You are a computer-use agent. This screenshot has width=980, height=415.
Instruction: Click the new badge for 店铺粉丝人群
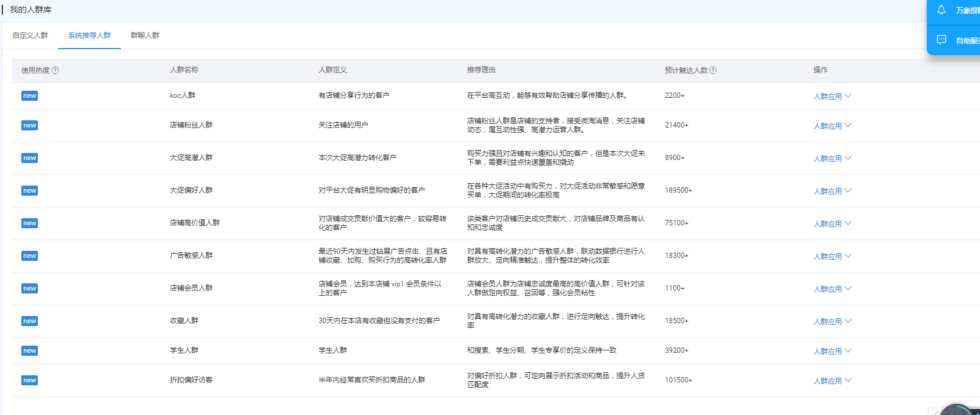pos(30,125)
